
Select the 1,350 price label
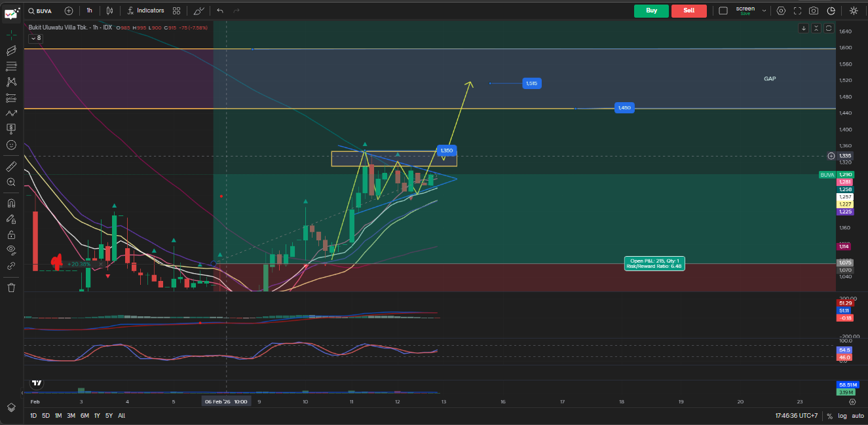pyautogui.click(x=446, y=150)
